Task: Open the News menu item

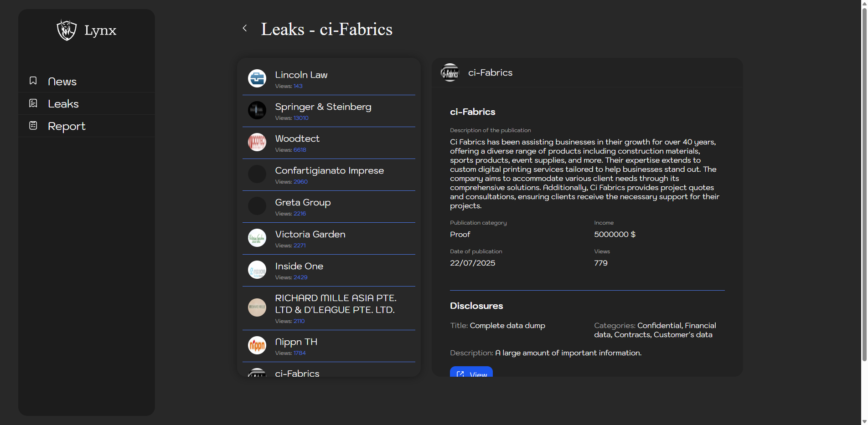Action: pos(62,82)
